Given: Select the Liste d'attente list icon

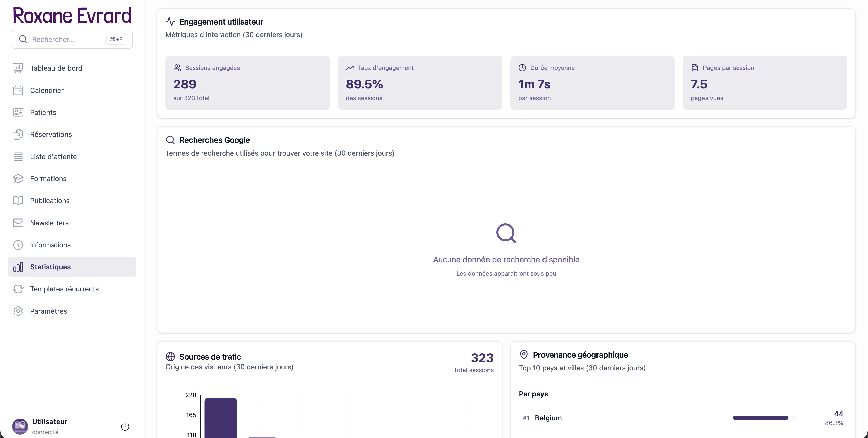Looking at the screenshot, I should [18, 156].
